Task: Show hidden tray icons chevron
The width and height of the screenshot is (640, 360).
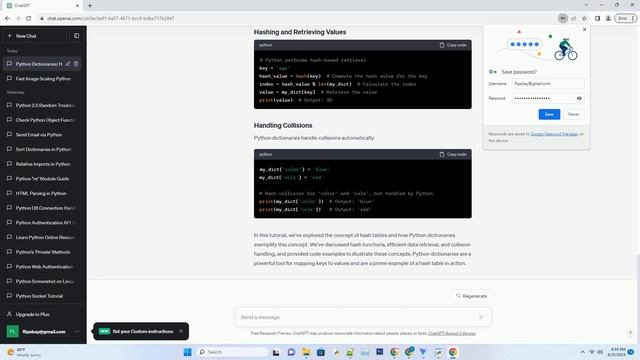Action: [582, 352]
